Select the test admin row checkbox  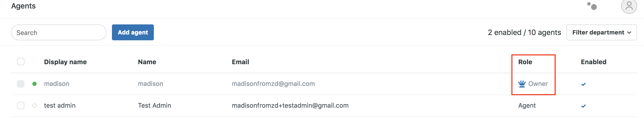point(21,106)
